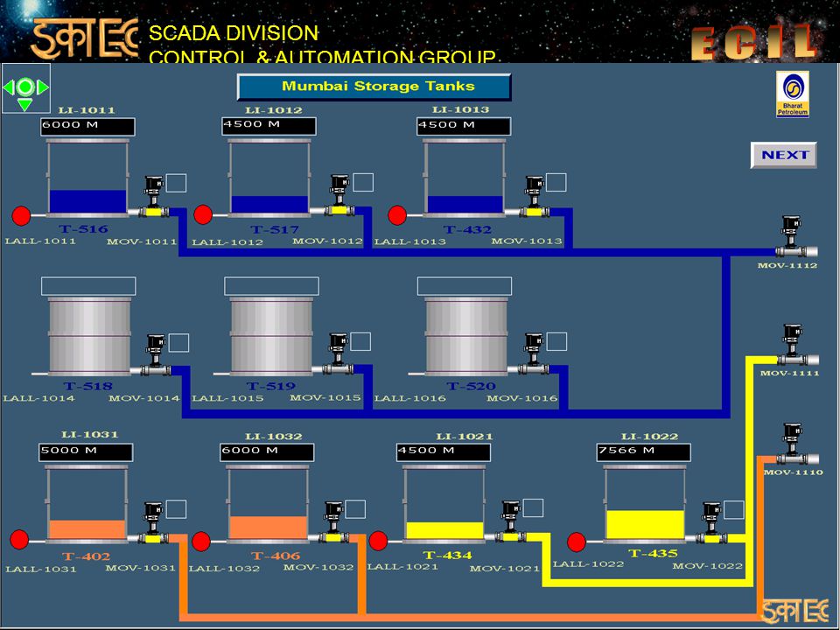
Task: Toggle the status box beside MOV-1022
Action: tap(734, 509)
